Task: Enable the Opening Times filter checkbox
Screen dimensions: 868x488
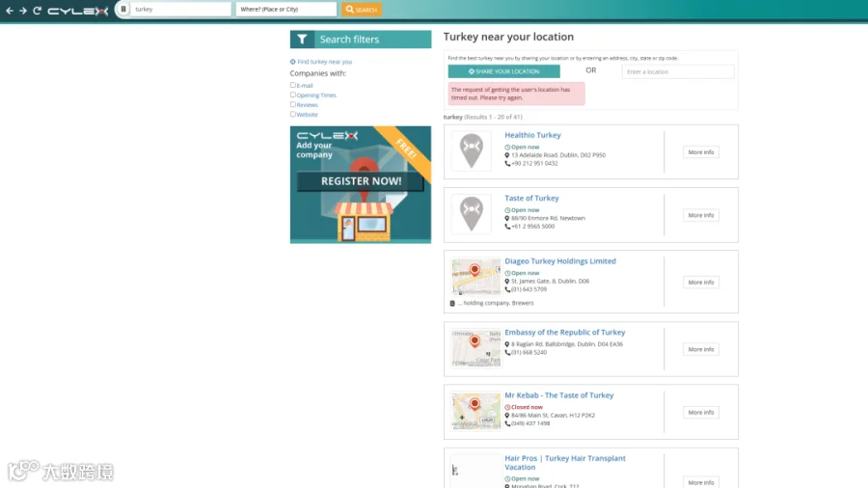Action: tap(293, 95)
